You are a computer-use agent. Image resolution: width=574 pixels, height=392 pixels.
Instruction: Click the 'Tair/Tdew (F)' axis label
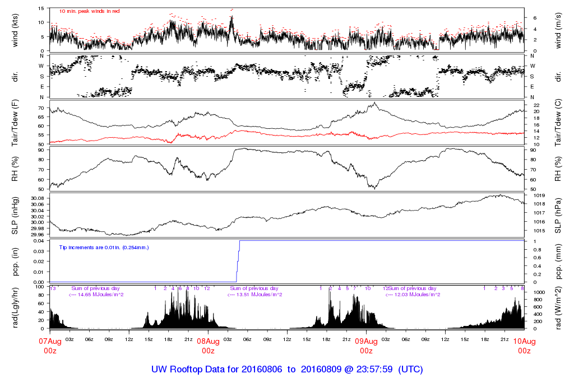15,123
